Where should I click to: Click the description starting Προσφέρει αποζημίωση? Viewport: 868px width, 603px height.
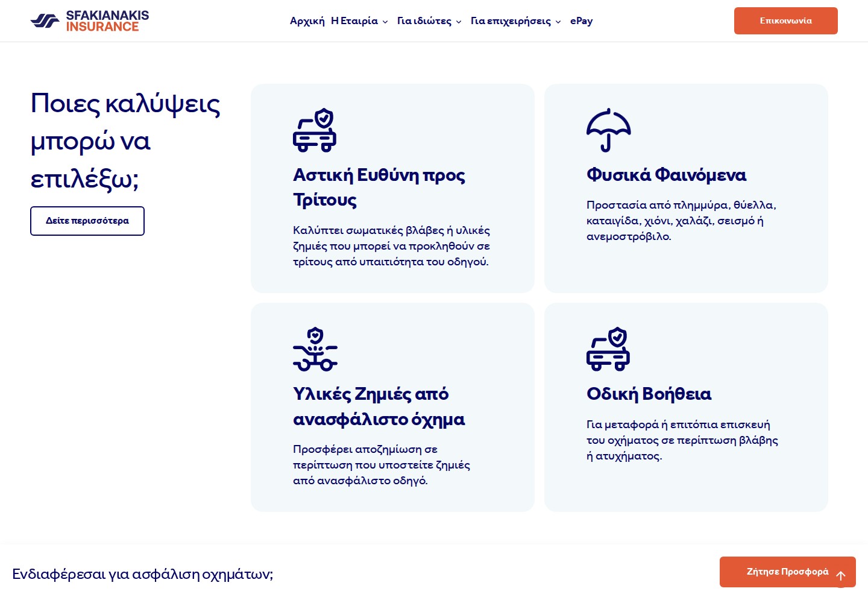coord(382,465)
